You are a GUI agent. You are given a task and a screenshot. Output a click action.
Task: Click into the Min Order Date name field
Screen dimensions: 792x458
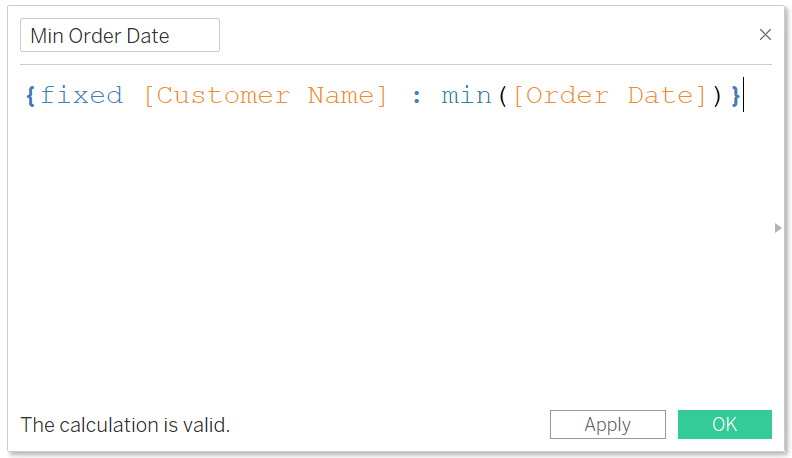[x=120, y=35]
